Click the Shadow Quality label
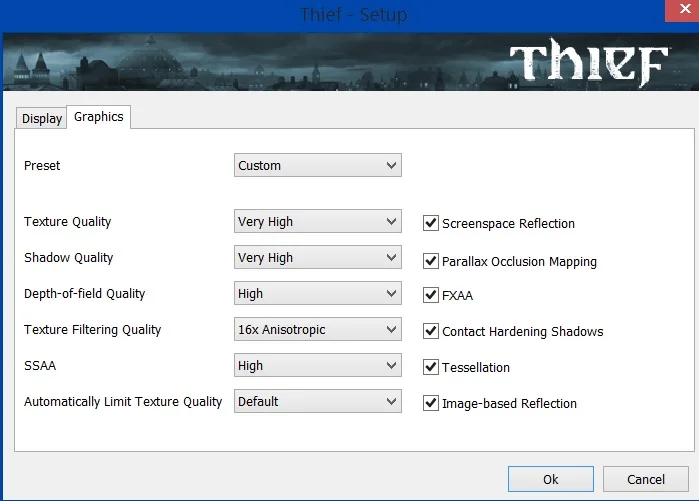This screenshot has height=501, width=699. click(69, 258)
